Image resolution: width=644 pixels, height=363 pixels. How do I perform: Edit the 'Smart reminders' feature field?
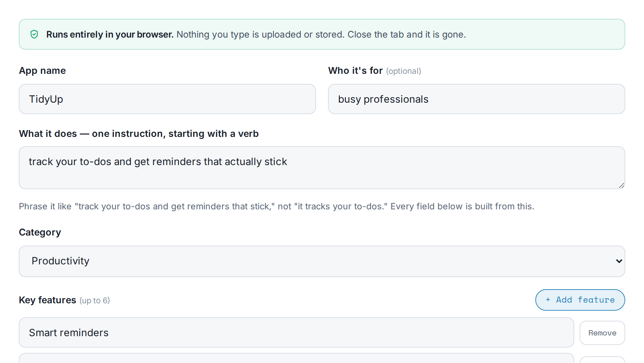click(x=297, y=332)
